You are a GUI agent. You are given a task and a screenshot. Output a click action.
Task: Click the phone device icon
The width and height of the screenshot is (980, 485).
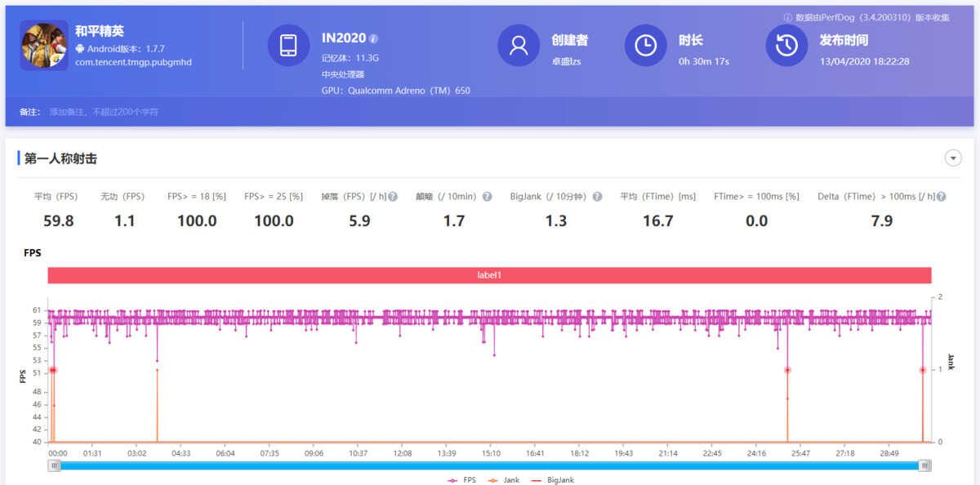288,45
